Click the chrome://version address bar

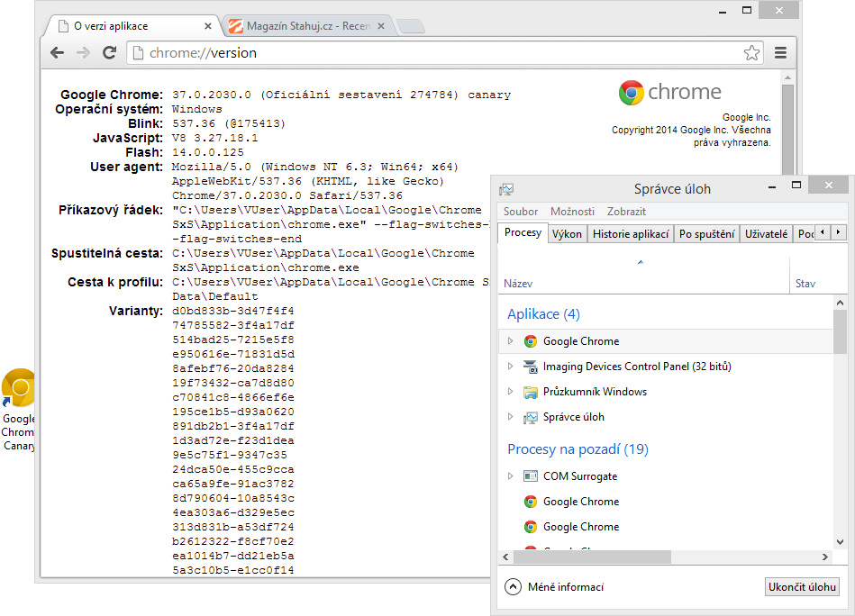444,53
